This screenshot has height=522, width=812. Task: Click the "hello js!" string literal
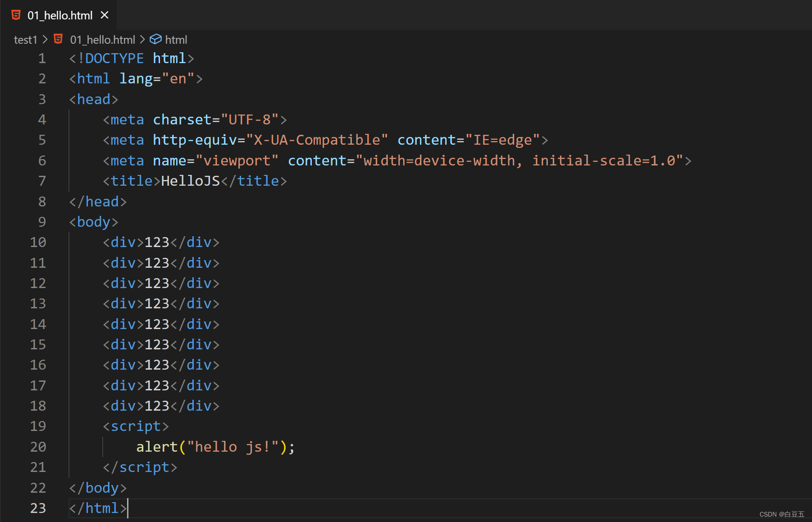pyautogui.click(x=233, y=447)
